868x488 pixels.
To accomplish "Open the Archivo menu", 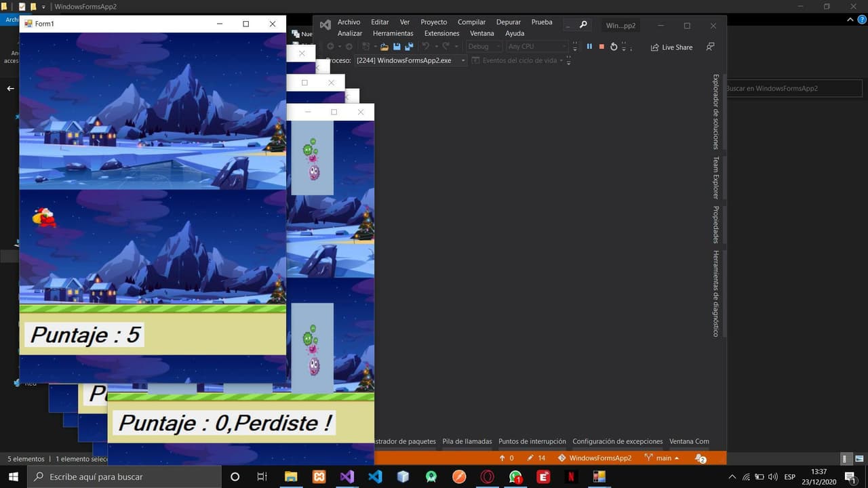I will (349, 22).
